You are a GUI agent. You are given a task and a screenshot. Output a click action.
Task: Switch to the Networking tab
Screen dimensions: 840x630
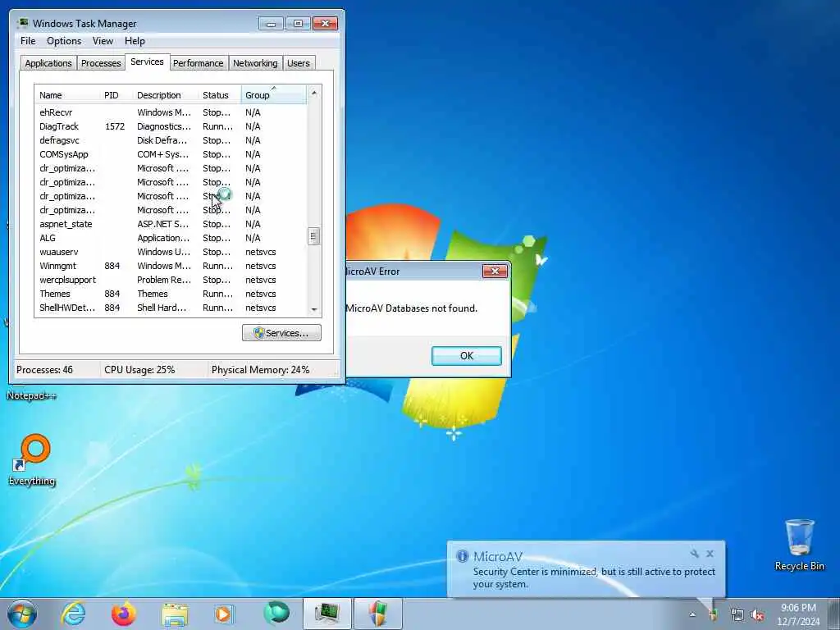[255, 62]
